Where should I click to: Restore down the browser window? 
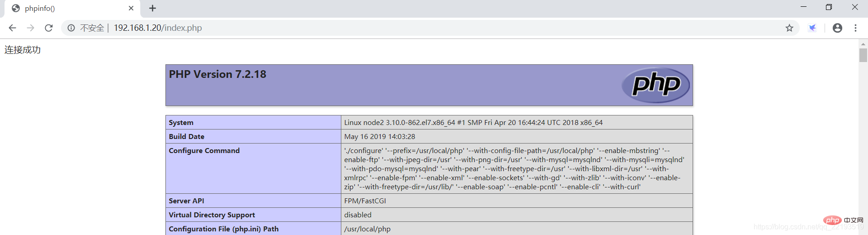829,7
